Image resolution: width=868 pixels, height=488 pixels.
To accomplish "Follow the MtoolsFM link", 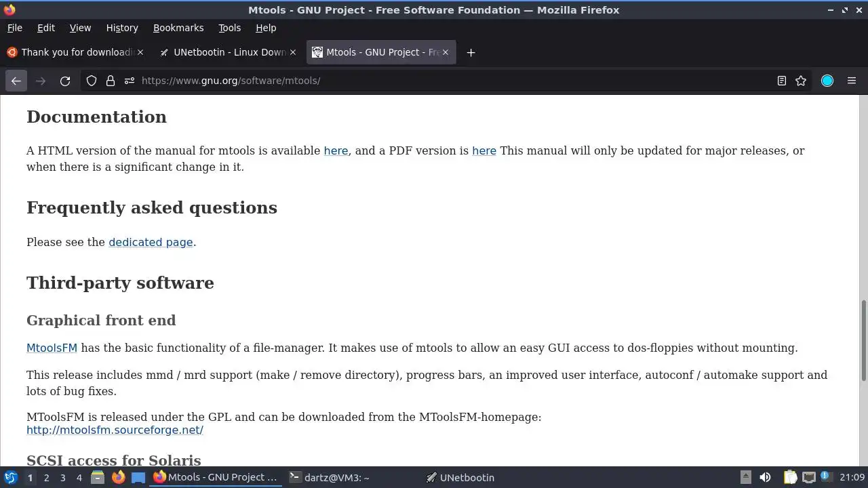I will click(x=52, y=348).
